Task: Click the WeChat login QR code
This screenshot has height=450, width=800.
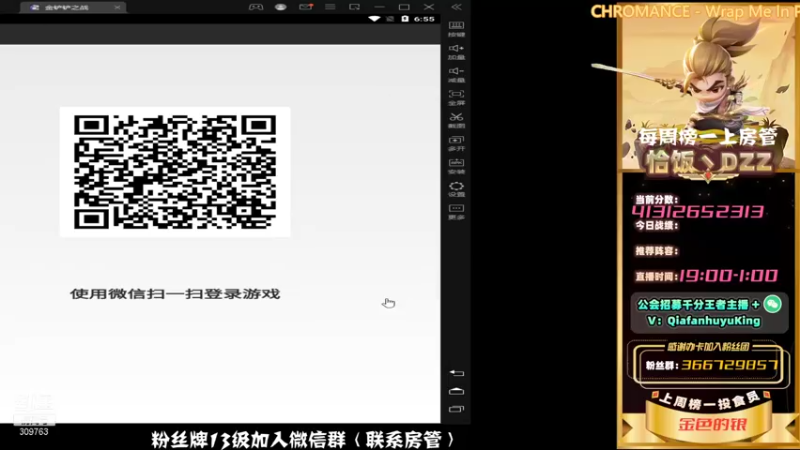Action: pos(175,172)
